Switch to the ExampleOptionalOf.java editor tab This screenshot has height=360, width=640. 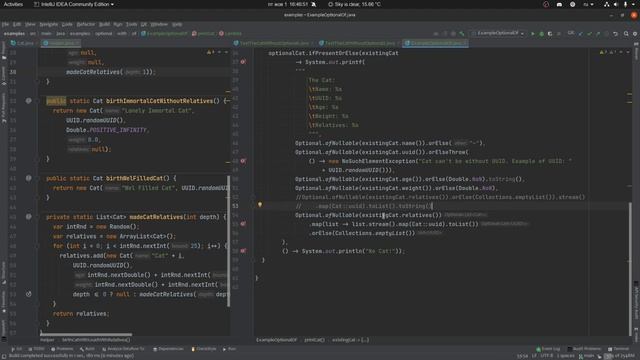coord(436,43)
